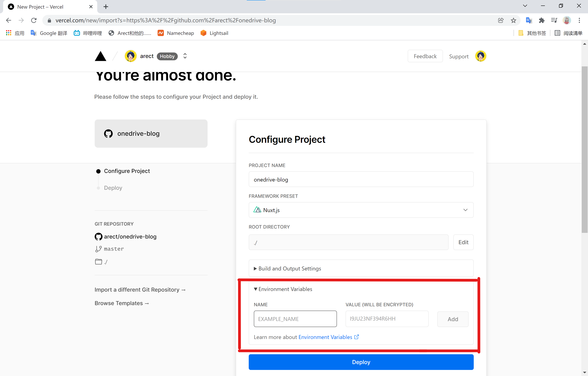Image resolution: width=588 pixels, height=376 pixels.
Task: Click Import a different Git Repository link
Action: point(140,290)
